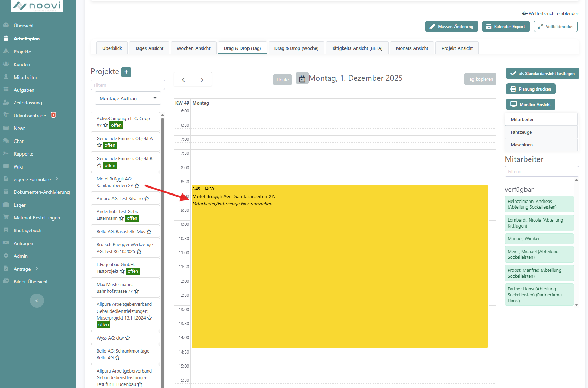Open the Drag & Drop (Woche) tab
Viewport: 588px width, 388px height.
[x=296, y=48]
